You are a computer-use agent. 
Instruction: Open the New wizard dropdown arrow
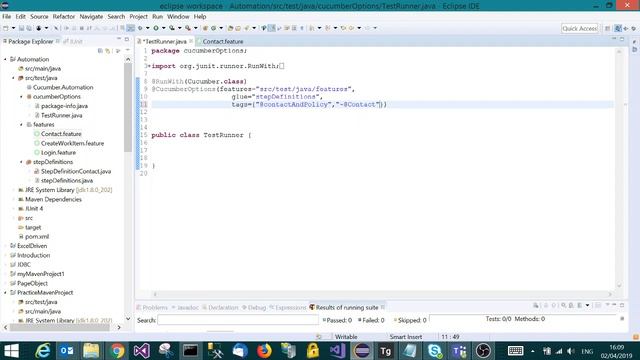(13, 28)
